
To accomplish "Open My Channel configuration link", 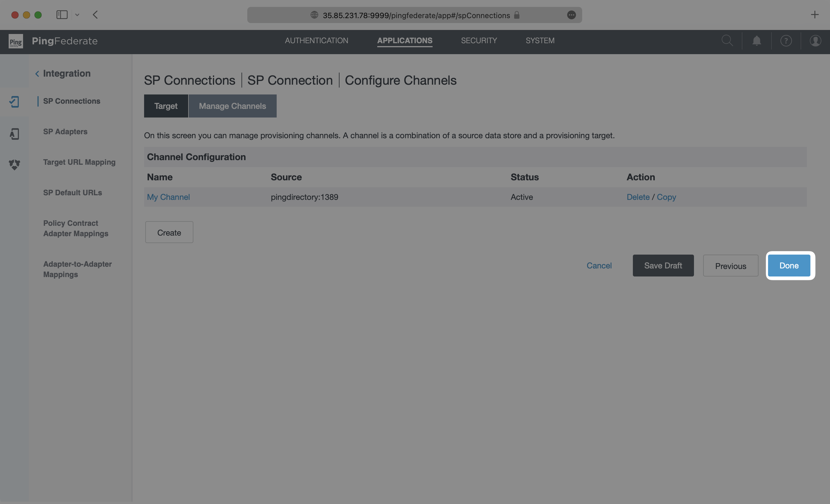I will [x=168, y=196].
